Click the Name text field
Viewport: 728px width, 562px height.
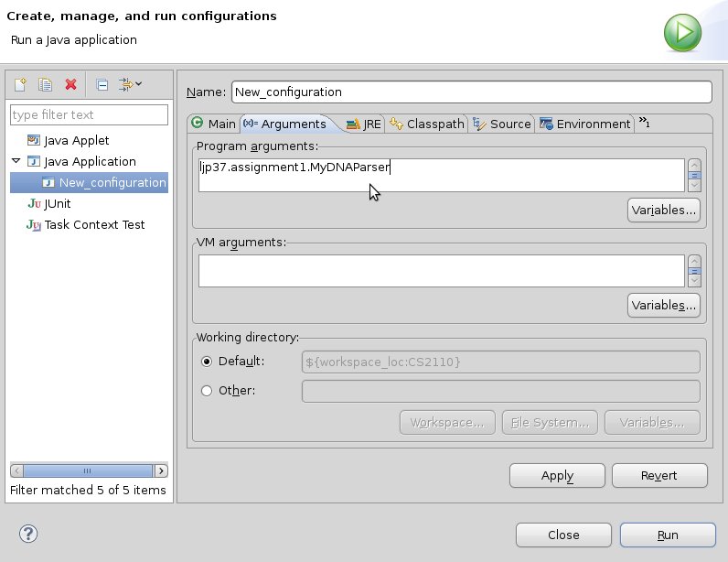[x=470, y=92]
